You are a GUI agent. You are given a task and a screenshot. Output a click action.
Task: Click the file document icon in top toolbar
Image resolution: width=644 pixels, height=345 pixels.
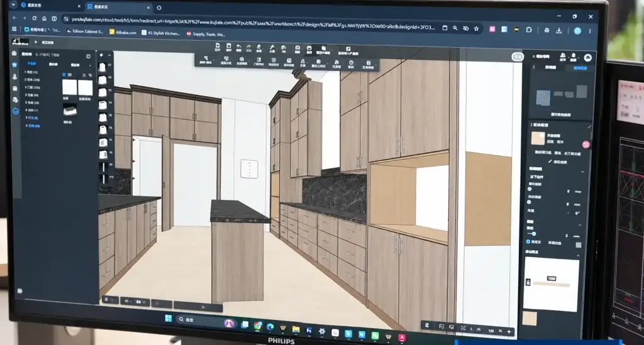click(218, 45)
